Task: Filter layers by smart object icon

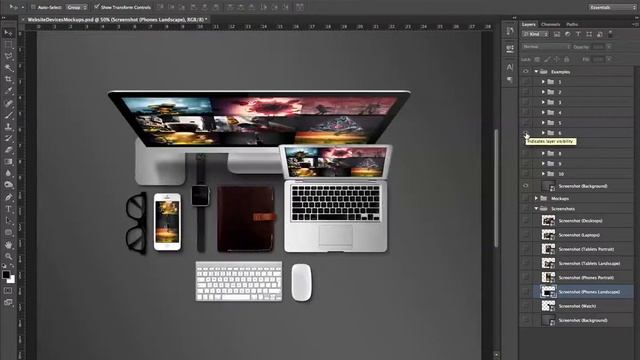Action: point(600,35)
